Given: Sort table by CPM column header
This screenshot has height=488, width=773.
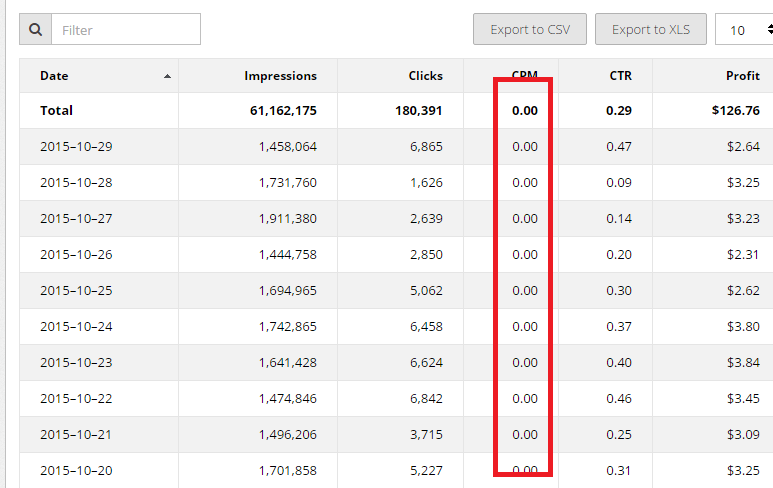Looking at the screenshot, I should point(524,76).
